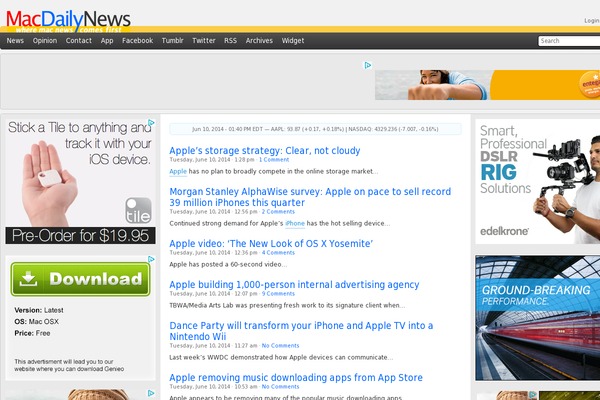Image resolution: width=600 pixels, height=400 pixels.
Task: Open 'Apple's storage strategy: Clear, not cloudy'
Action: point(265,150)
